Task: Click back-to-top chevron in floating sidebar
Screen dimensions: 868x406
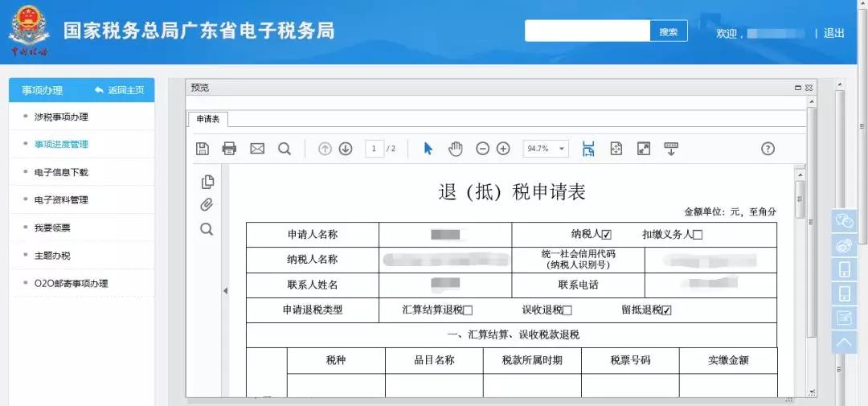Action: pos(844,342)
